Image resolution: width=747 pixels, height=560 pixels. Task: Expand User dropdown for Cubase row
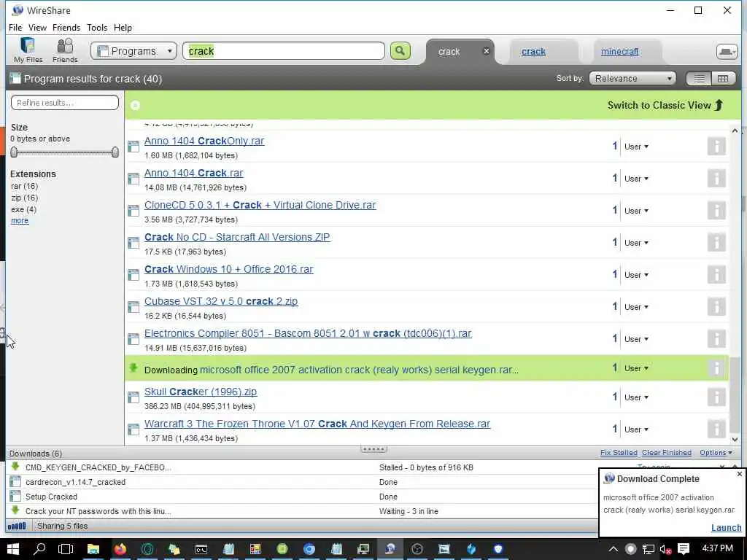click(636, 307)
